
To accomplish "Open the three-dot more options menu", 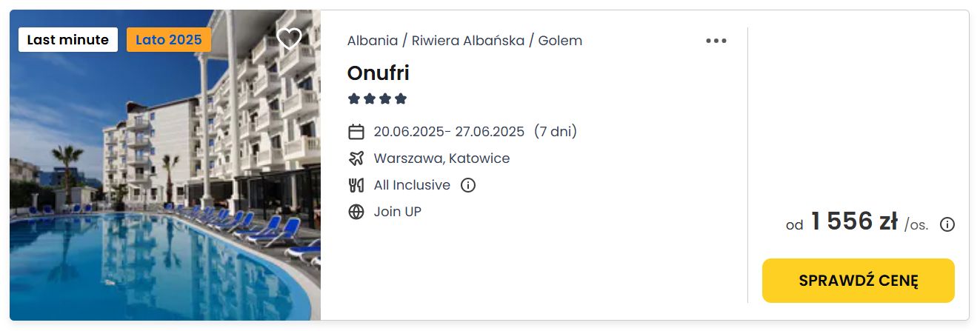I will tap(716, 41).
